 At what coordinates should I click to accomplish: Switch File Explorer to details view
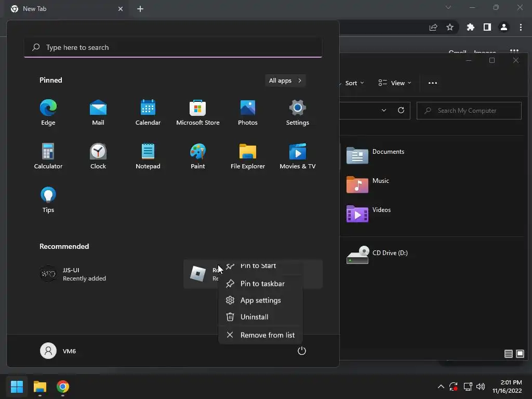point(508,354)
